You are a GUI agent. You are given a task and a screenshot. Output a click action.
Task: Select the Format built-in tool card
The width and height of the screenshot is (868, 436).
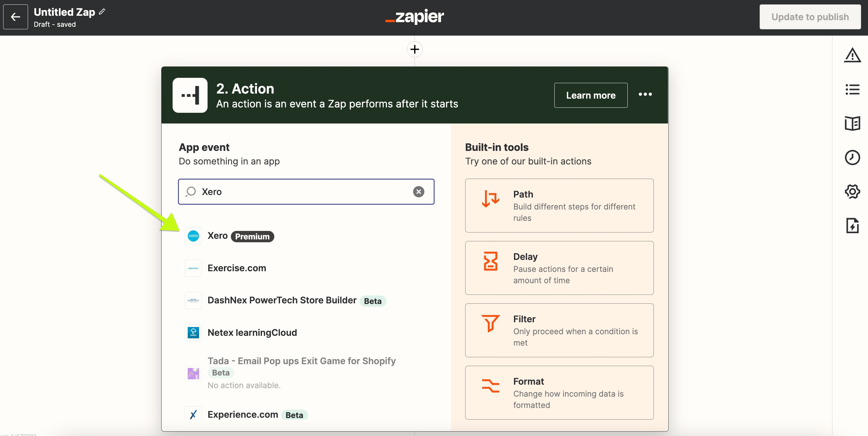click(x=559, y=393)
